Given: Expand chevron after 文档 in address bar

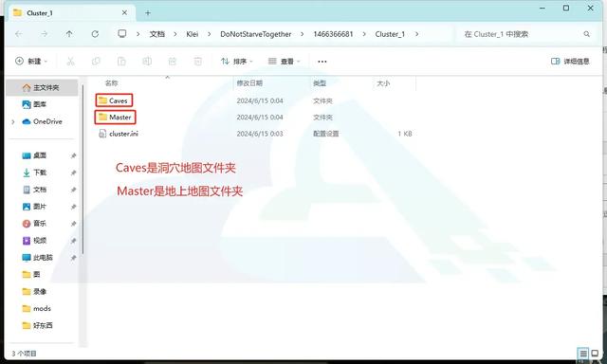Looking at the screenshot, I should tap(175, 34).
